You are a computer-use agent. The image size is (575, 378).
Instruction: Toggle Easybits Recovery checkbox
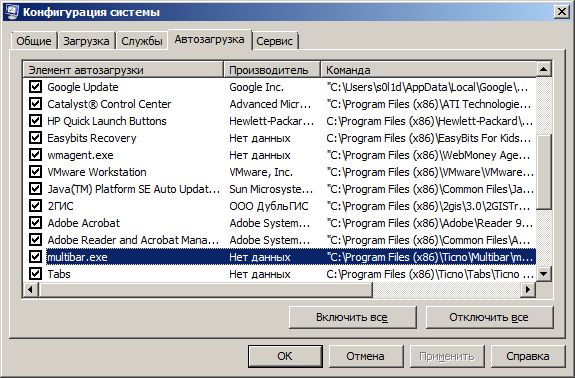pos(35,138)
